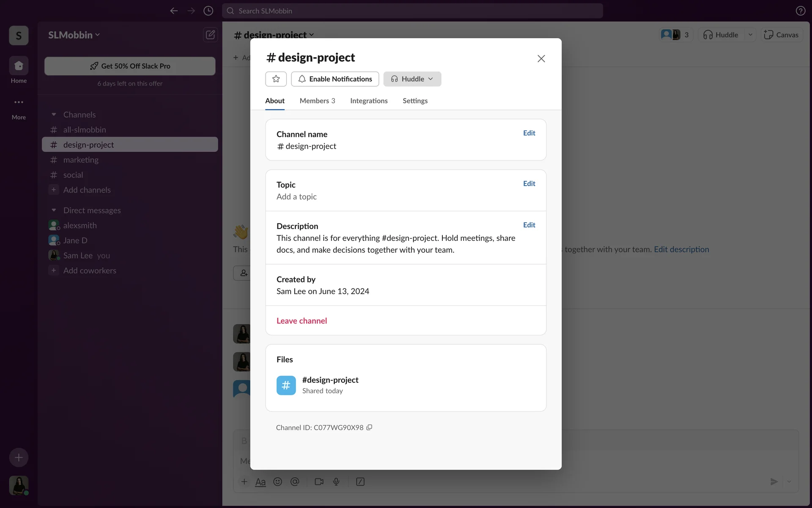Image resolution: width=812 pixels, height=508 pixels.
Task: Switch to the Members tab
Action: point(317,101)
